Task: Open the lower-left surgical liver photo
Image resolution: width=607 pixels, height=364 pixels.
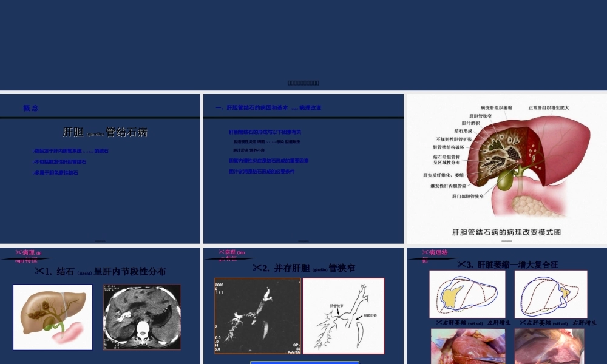Action: [x=467, y=346]
